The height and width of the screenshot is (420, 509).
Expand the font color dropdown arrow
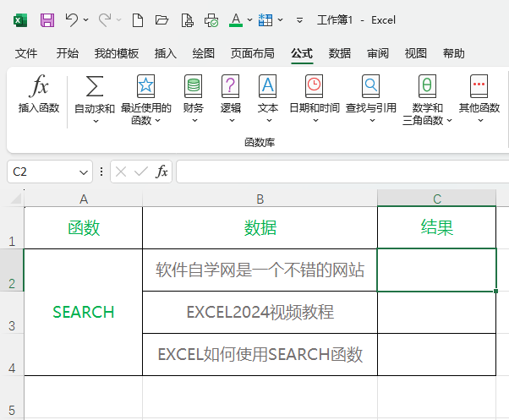(249, 20)
